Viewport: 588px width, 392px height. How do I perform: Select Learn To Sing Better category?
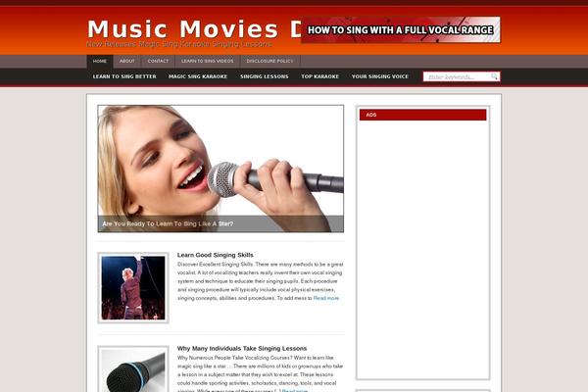[x=124, y=76]
